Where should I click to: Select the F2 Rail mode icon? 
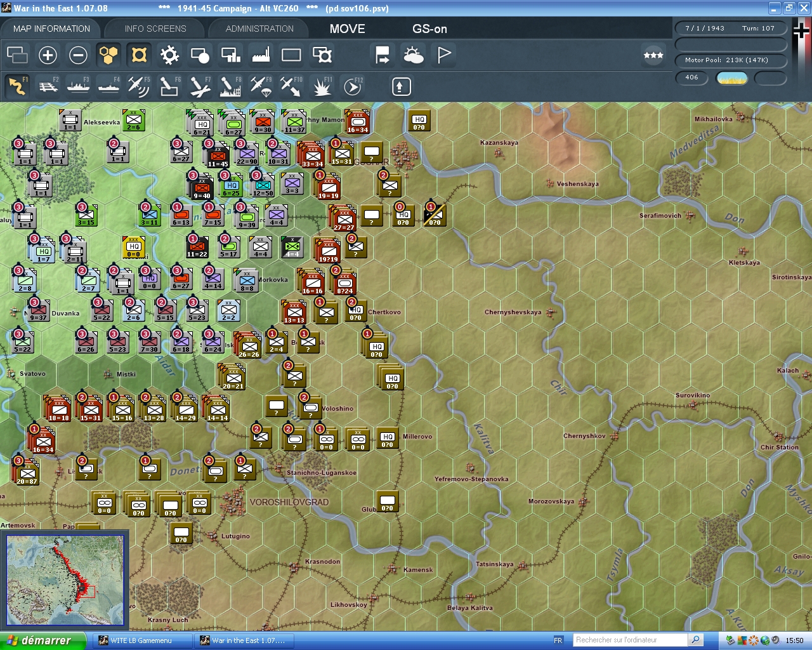pyautogui.click(x=48, y=86)
